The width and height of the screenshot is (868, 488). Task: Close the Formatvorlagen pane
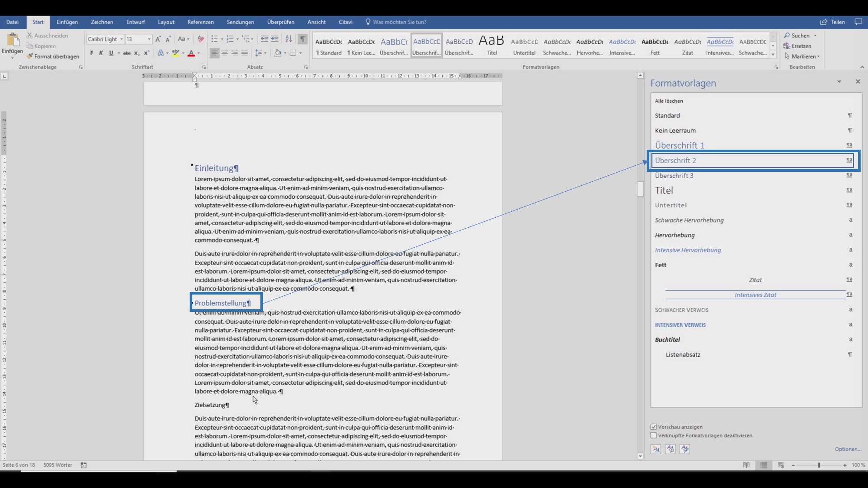[x=858, y=82]
